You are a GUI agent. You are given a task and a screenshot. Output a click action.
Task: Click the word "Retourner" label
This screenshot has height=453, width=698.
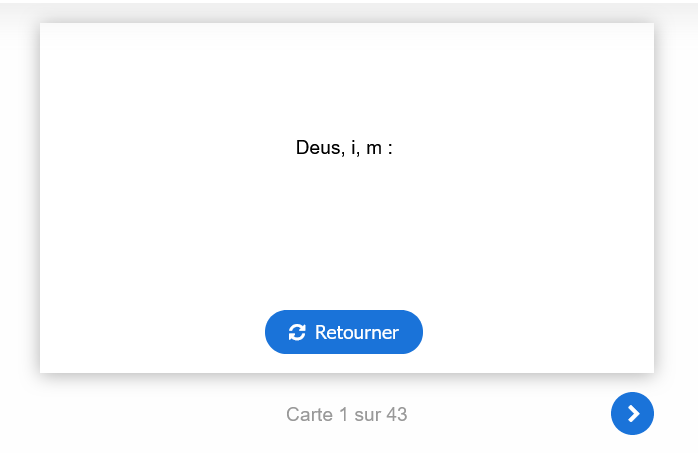tap(357, 332)
